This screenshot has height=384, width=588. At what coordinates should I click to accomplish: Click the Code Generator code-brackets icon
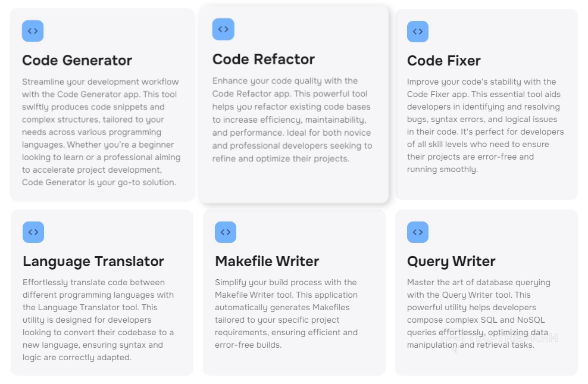point(33,31)
